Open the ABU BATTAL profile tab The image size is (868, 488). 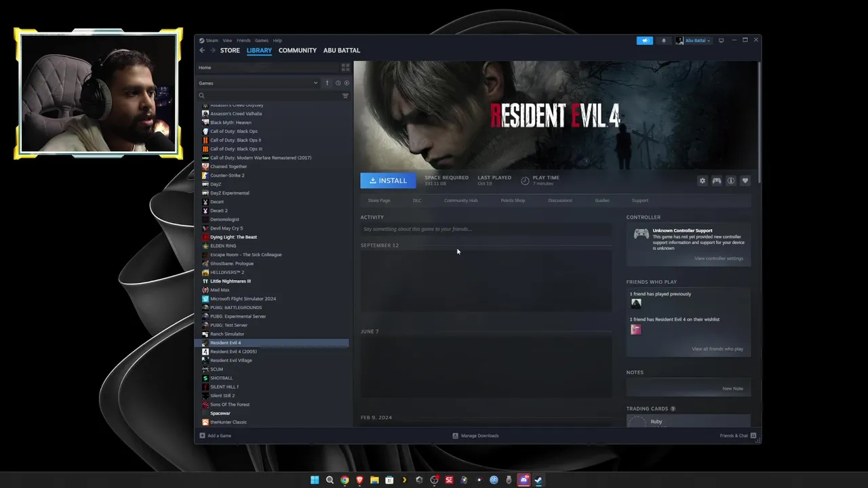click(342, 50)
